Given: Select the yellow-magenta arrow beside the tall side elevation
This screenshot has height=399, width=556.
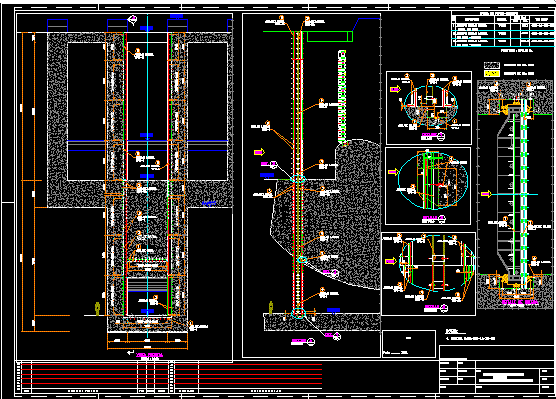Looking at the screenshot, I should click(x=486, y=194).
